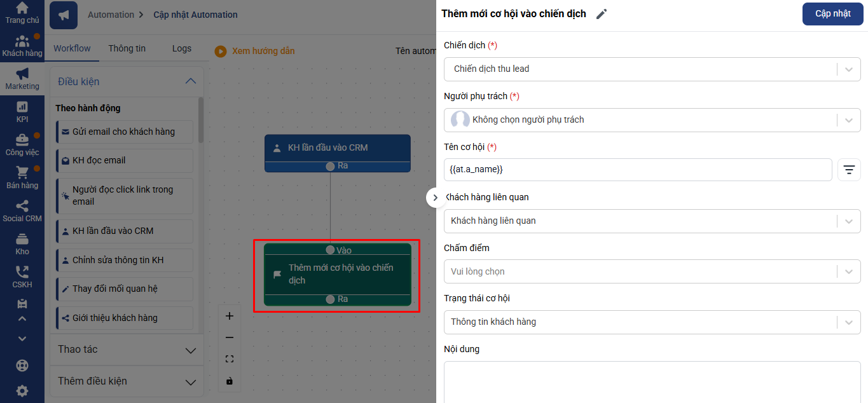
Task: Click the megaphone Automation icon in header
Action: [x=64, y=15]
